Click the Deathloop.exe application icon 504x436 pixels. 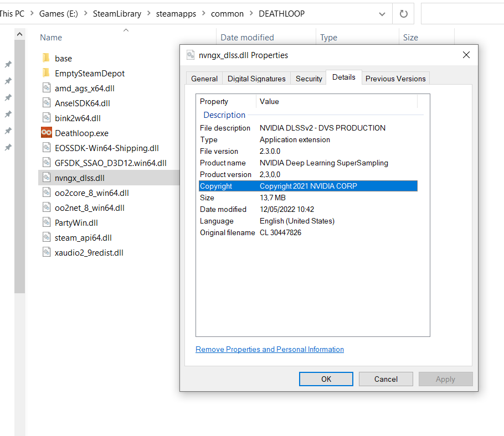click(47, 133)
